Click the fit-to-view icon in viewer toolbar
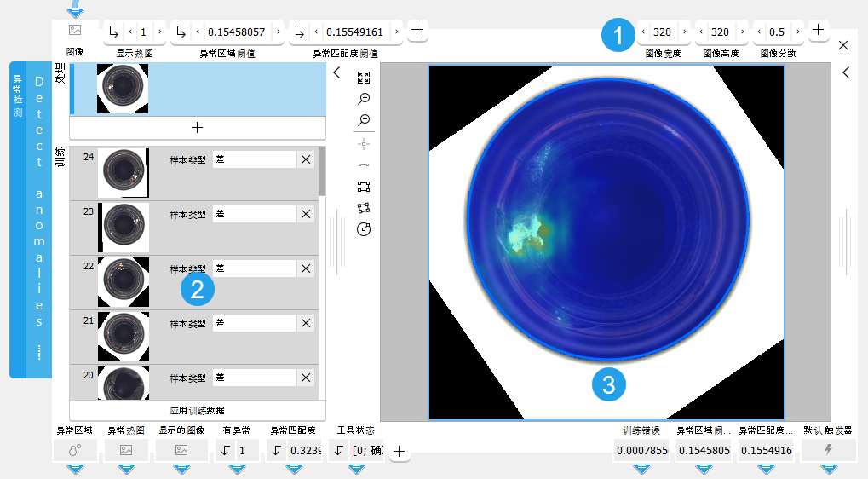 point(364,78)
